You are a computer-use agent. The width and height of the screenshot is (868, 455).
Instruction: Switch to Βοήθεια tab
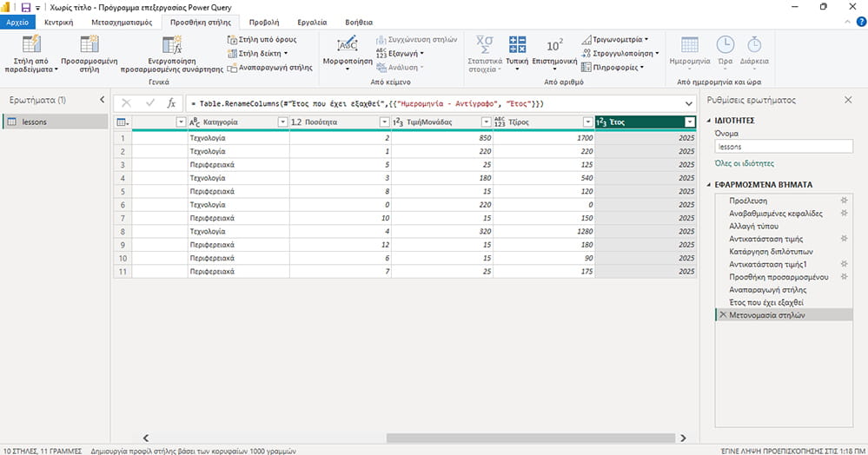point(359,22)
